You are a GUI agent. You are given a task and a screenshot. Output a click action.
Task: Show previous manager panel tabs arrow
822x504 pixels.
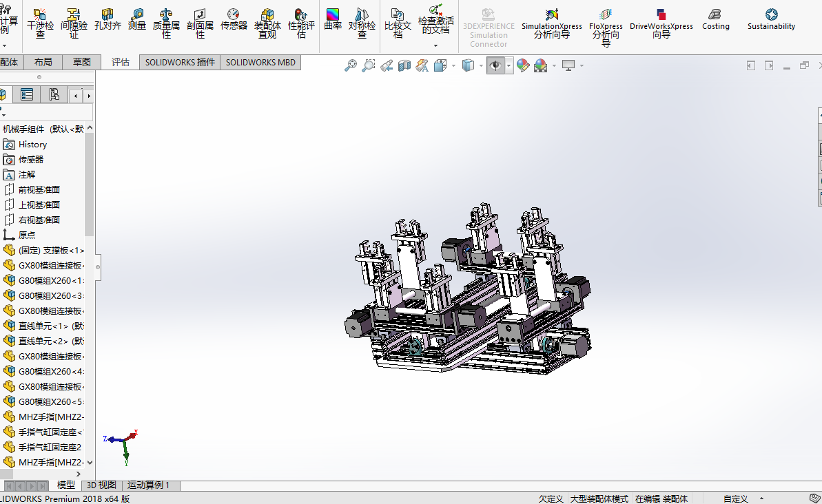click(76, 96)
